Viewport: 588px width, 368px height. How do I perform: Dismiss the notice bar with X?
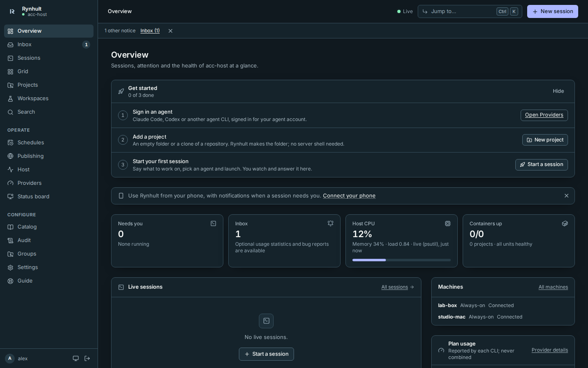coord(170,31)
